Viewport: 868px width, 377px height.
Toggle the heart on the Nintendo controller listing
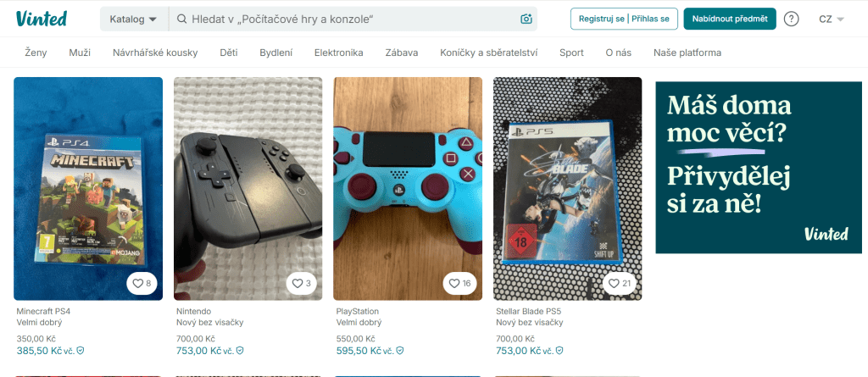[x=302, y=284]
